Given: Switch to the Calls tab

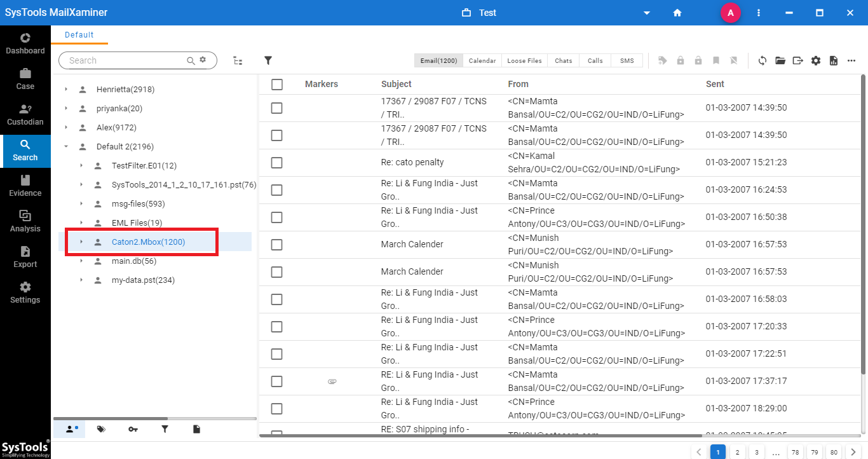Looking at the screenshot, I should point(595,60).
